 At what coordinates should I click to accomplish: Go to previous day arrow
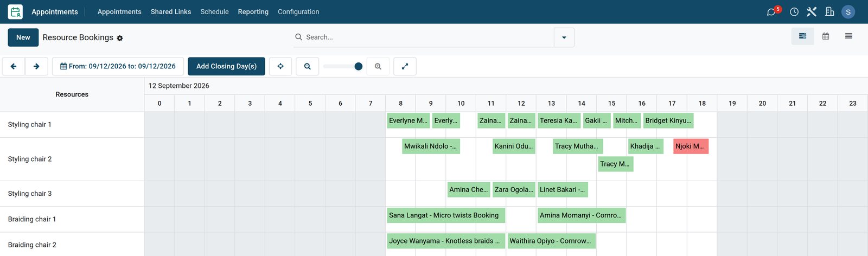14,66
